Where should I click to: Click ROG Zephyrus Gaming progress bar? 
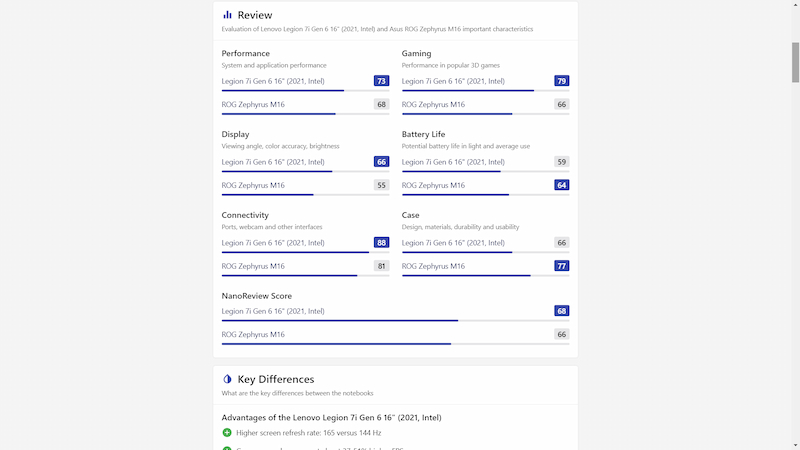point(485,114)
